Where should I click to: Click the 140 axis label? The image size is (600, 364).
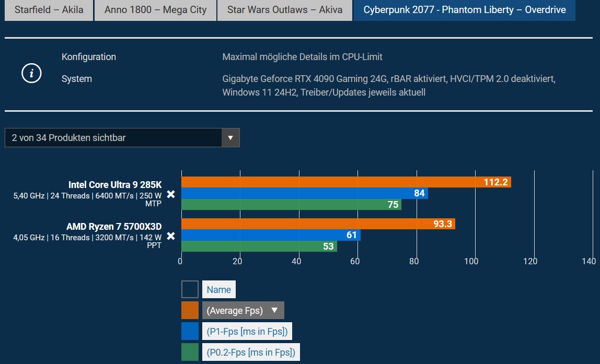click(589, 261)
